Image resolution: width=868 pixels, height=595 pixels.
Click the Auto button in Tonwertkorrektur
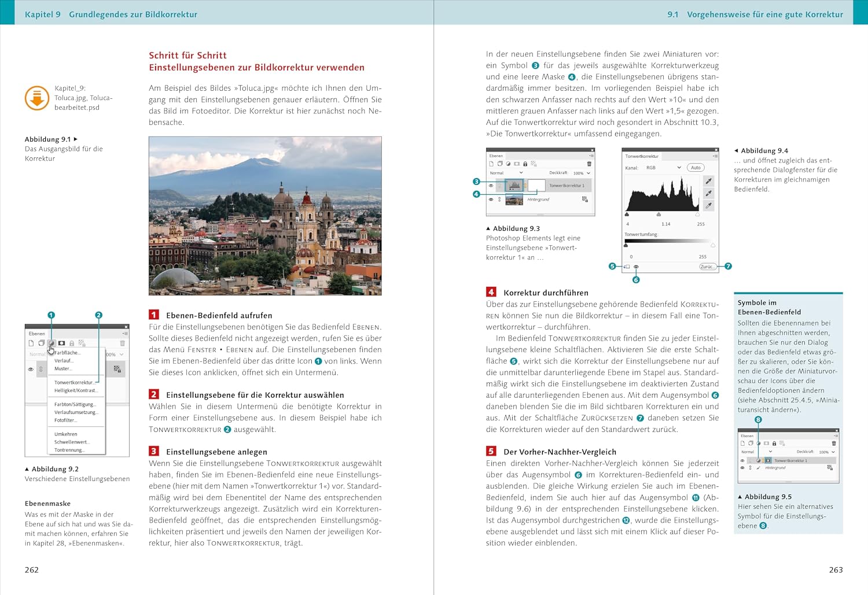[696, 168]
